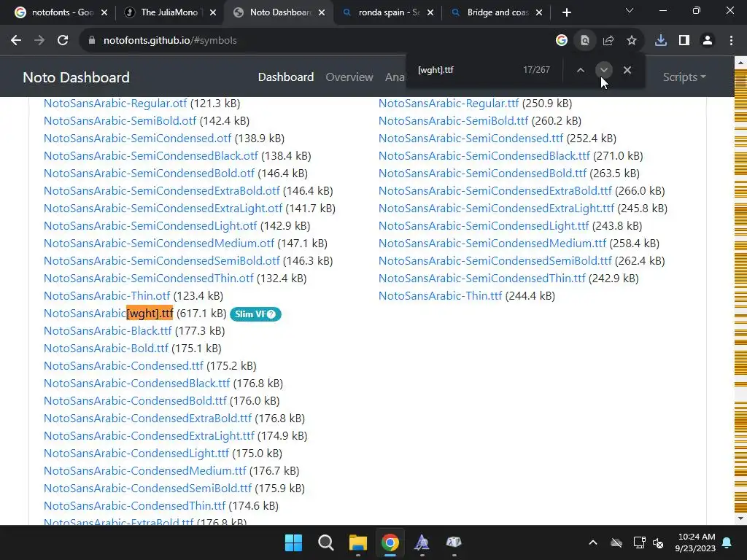Open the Windows Start menu
Screen dimensions: 747x560
click(293, 542)
